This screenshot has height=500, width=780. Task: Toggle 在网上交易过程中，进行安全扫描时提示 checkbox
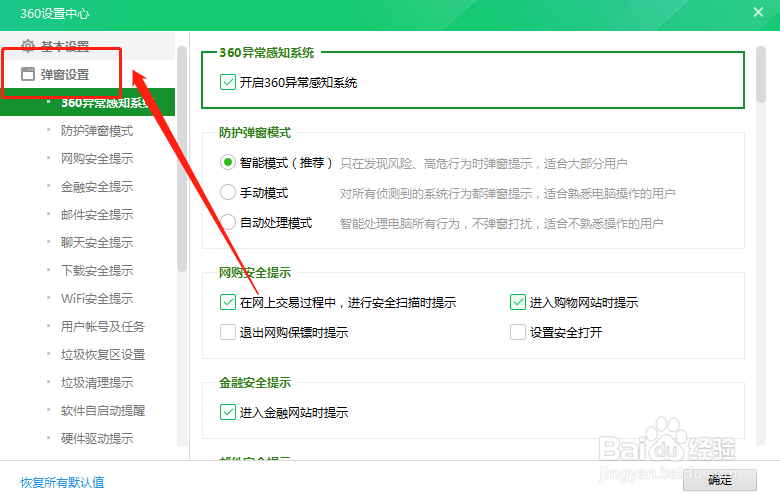point(228,302)
